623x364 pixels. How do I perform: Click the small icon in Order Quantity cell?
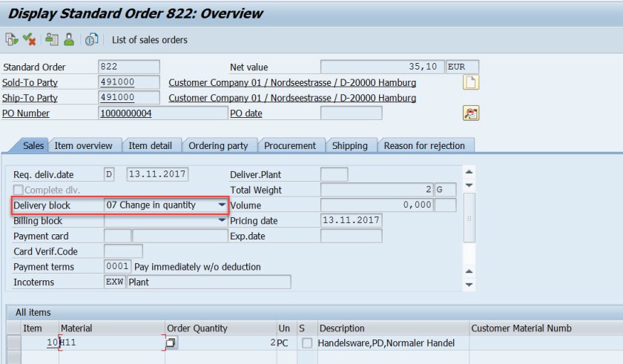[x=171, y=343]
